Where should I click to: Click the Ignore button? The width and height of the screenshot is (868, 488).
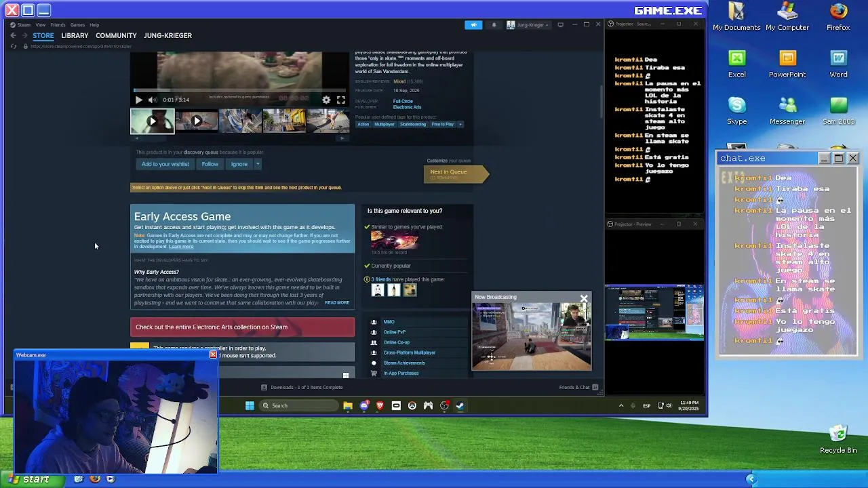click(x=239, y=164)
